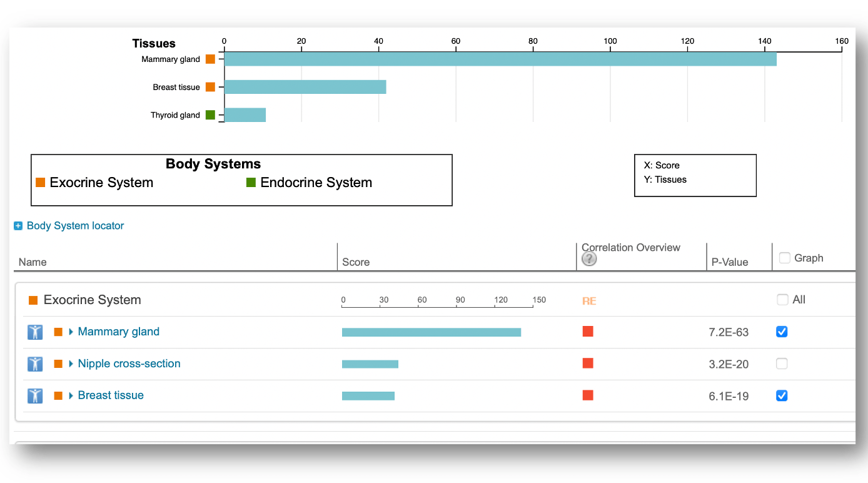The image size is (868, 483).
Task: Uncheck the Mammary gland graph checkbox
Action: coord(782,332)
